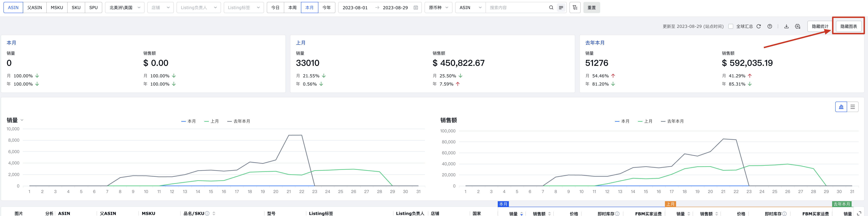The image size is (868, 216).
Task: Click the 上月 summary card title
Action: (x=301, y=43)
